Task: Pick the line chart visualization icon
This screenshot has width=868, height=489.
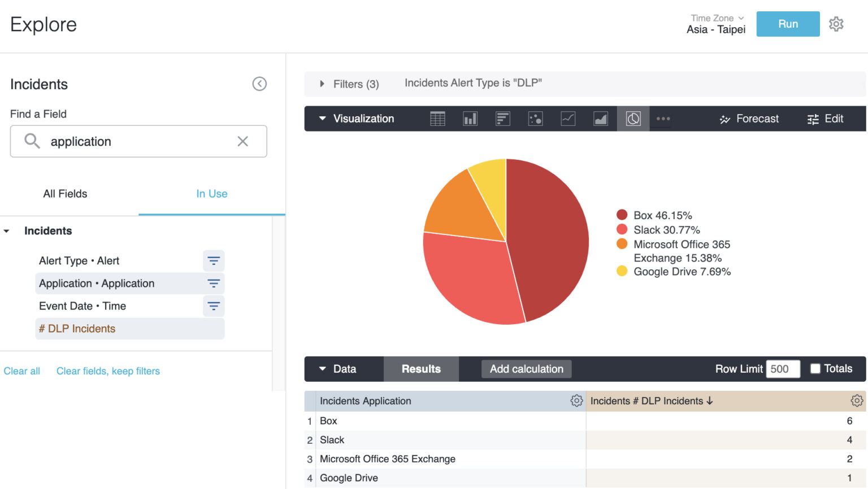Action: (x=568, y=119)
